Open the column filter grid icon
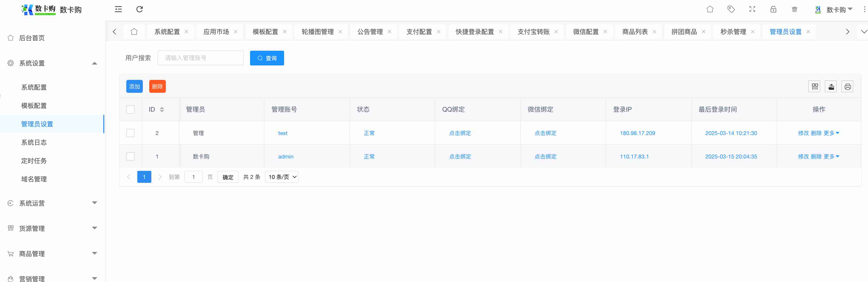This screenshot has height=282, width=868. click(815, 87)
